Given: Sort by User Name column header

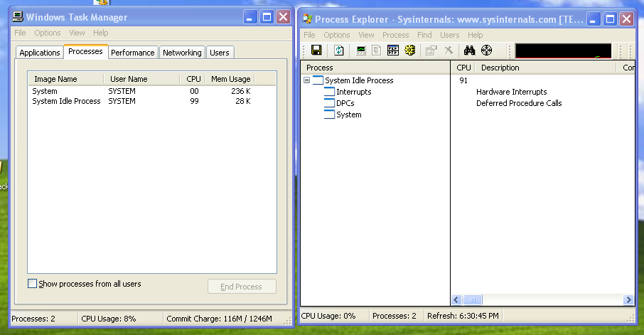Looking at the screenshot, I should point(141,79).
